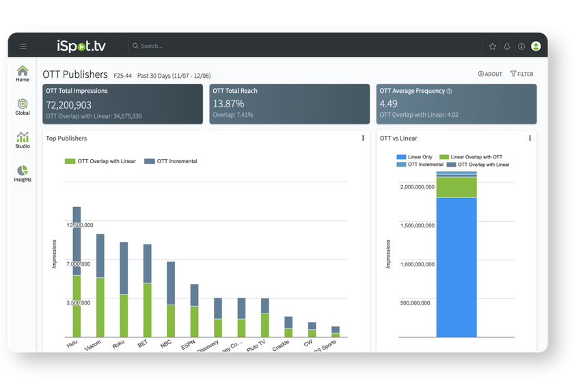Click the info circle icon in header
This screenshot has width=574, height=392.
pos(521,46)
